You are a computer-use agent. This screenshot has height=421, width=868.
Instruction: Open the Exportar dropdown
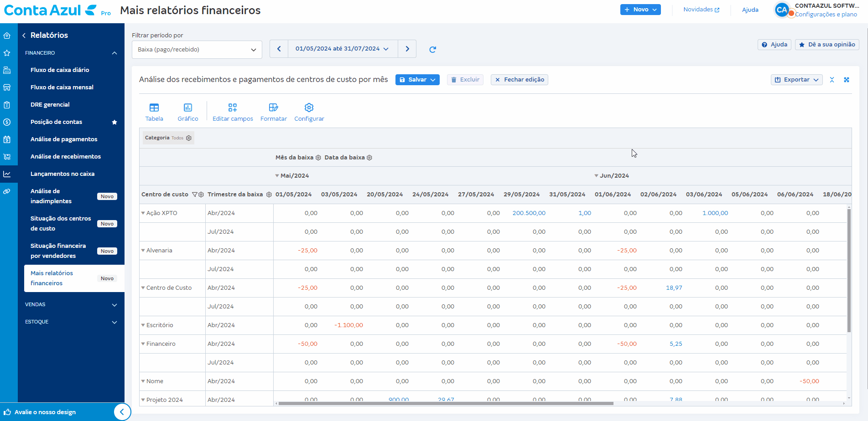tap(797, 80)
